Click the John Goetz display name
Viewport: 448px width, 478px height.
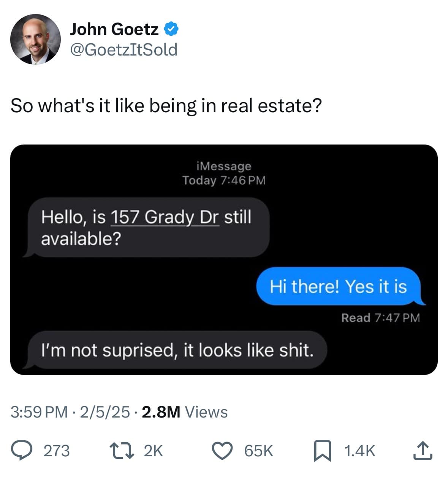tap(114, 29)
